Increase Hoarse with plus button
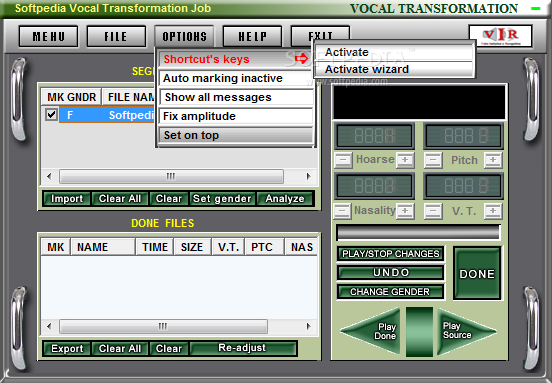552x383 pixels. tap(405, 160)
